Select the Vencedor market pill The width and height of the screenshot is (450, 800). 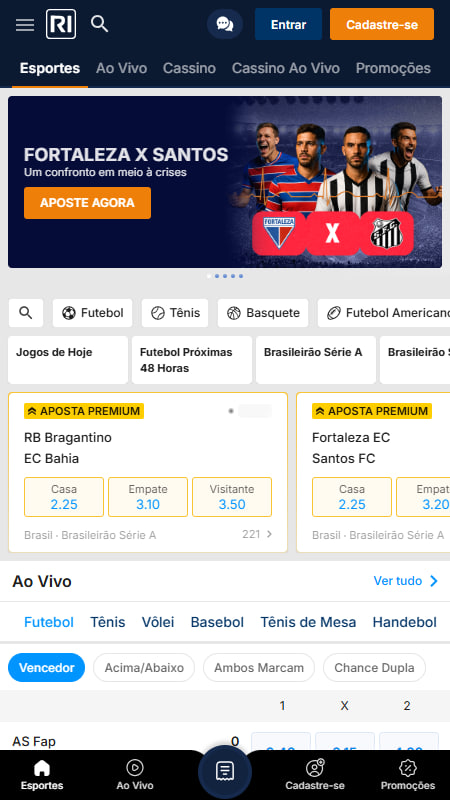[x=46, y=668]
